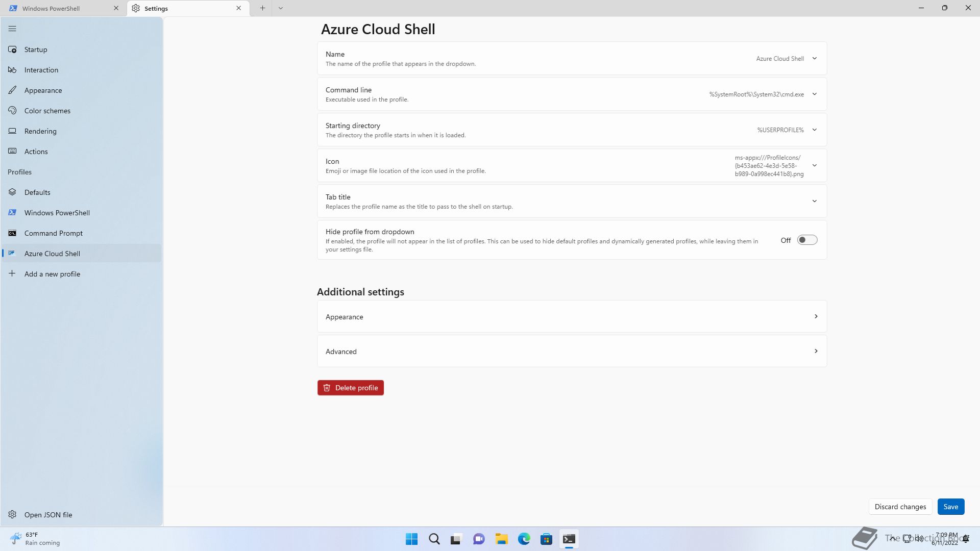This screenshot has height=551, width=980.
Task: Close the Windows PowerShell tab
Action: click(x=116, y=8)
